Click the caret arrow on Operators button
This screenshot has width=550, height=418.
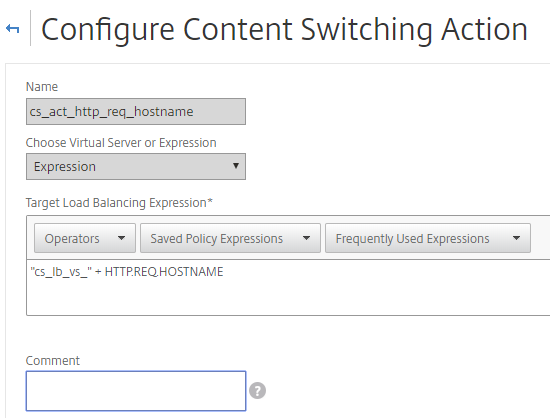pos(121,238)
